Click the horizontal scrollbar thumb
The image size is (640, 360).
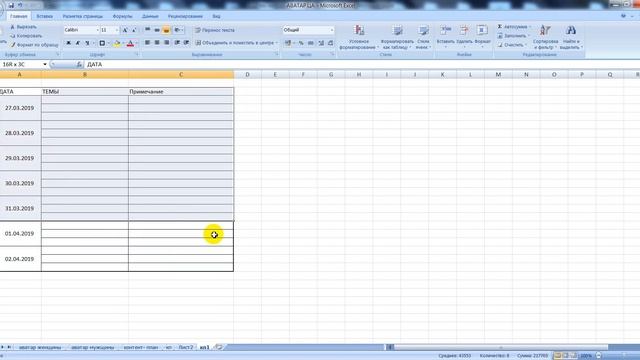click(x=501, y=347)
